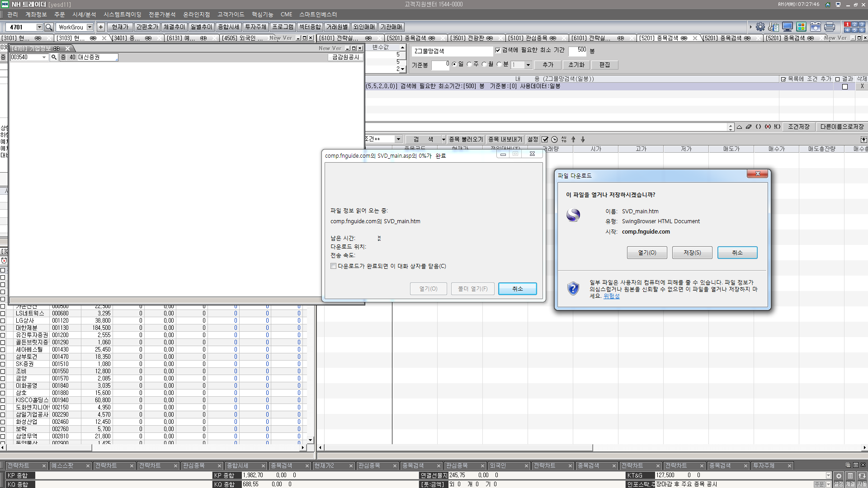Click the colored tile layout icon
The width and height of the screenshot is (868, 488).
point(802,27)
